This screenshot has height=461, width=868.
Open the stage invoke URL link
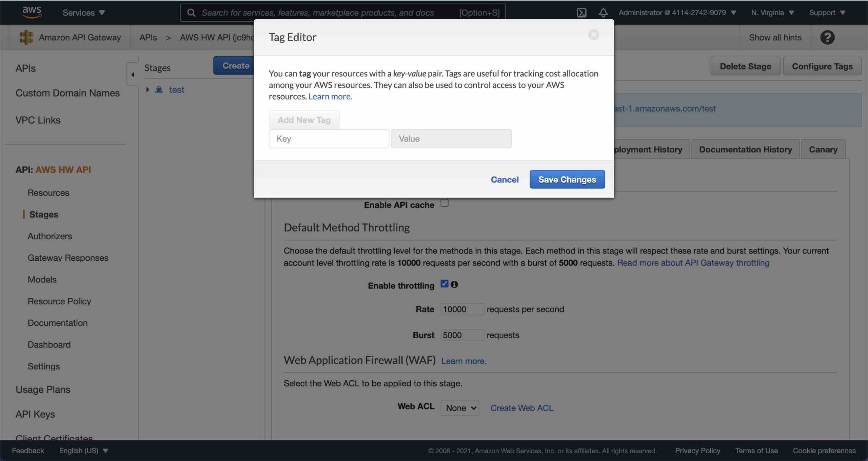(x=665, y=108)
